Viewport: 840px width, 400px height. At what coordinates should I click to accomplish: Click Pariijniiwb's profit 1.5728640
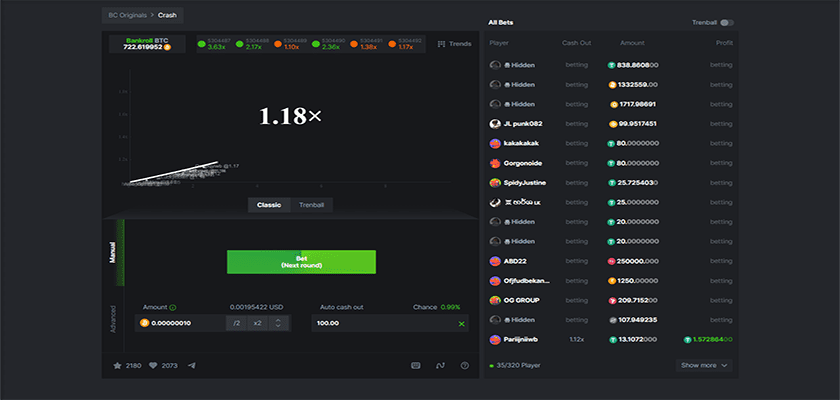[708, 339]
